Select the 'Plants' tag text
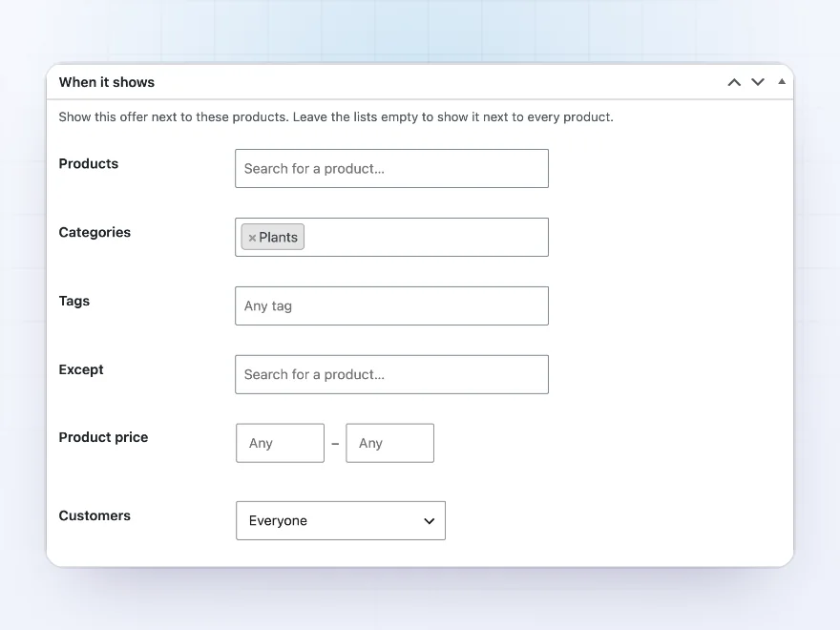The image size is (840, 630). [278, 238]
